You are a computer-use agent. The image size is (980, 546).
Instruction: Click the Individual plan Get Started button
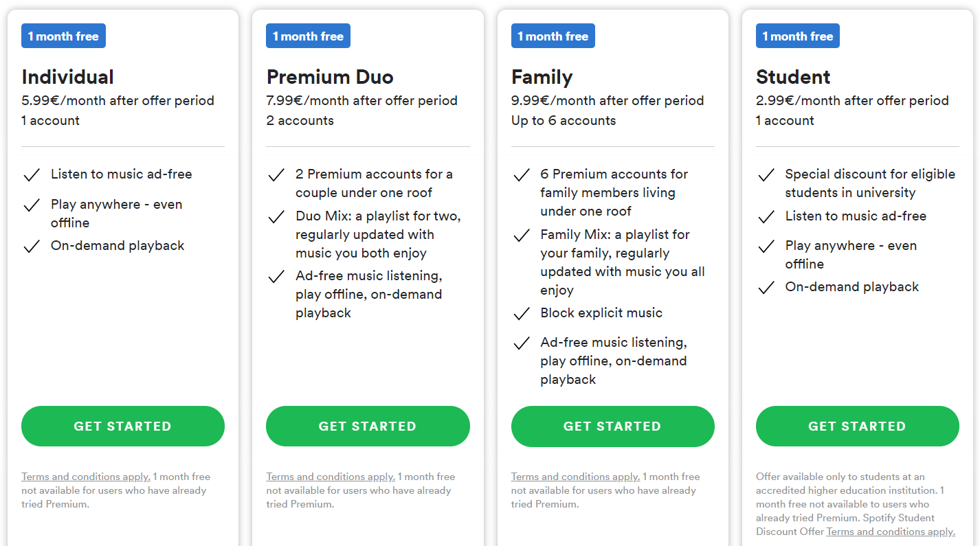click(x=123, y=426)
